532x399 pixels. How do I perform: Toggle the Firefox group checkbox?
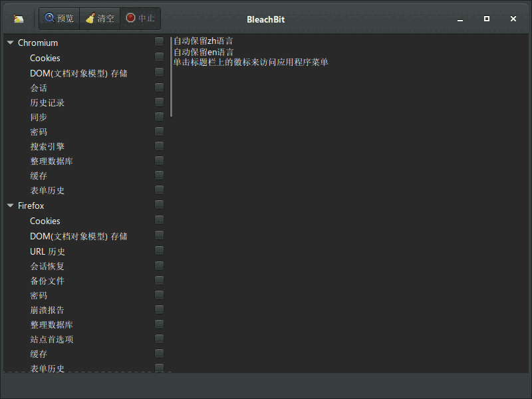coord(159,205)
